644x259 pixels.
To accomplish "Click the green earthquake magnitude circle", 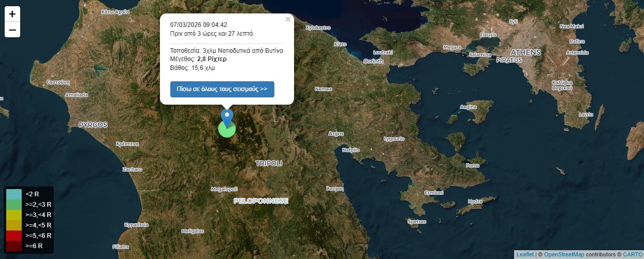I will click(227, 129).
